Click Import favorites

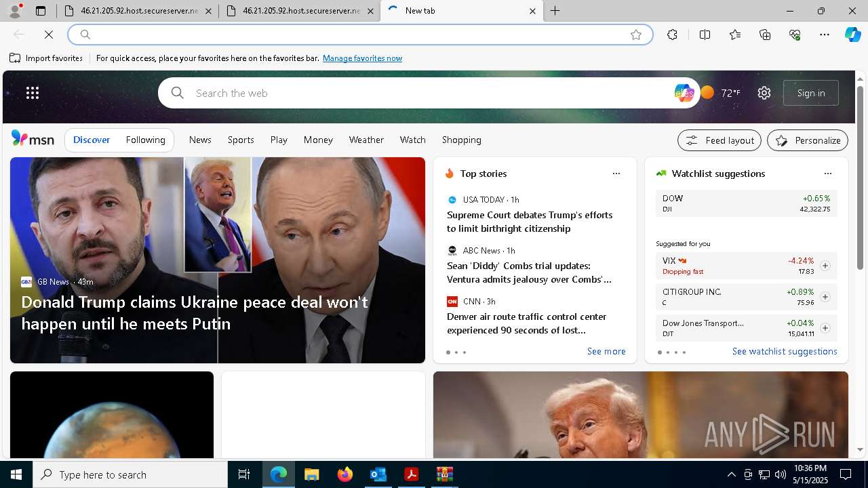click(x=46, y=58)
